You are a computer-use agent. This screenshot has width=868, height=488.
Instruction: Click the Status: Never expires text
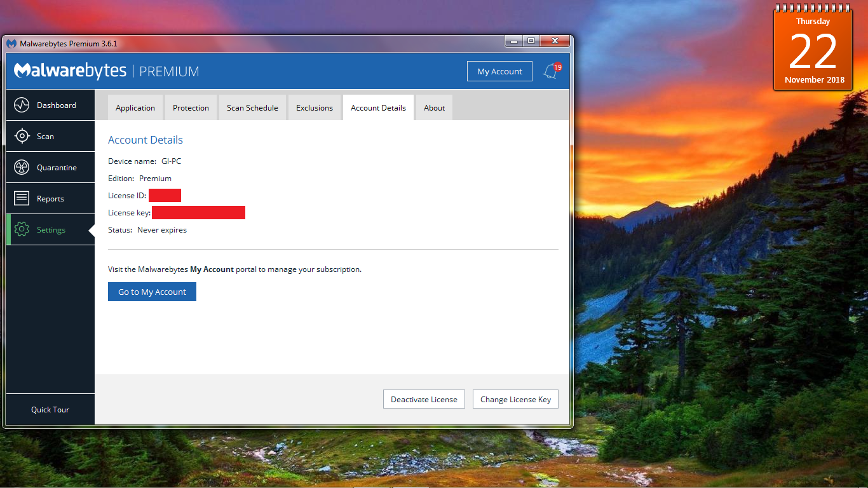147,230
